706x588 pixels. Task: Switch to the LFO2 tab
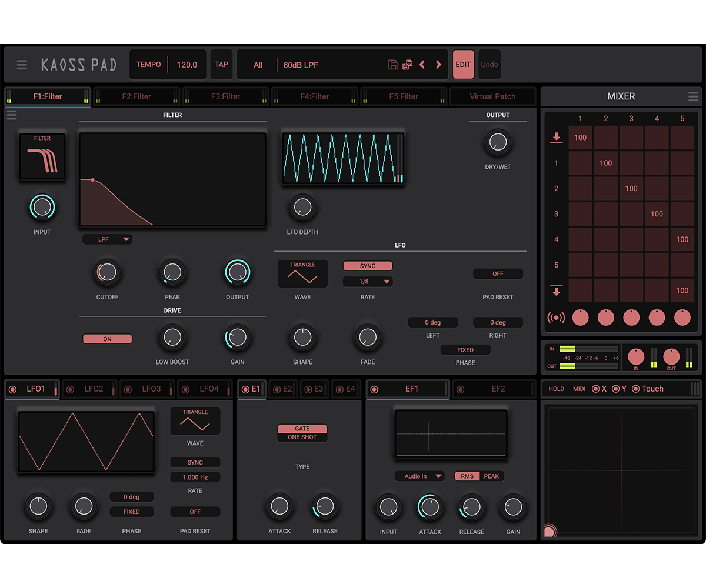(90, 389)
